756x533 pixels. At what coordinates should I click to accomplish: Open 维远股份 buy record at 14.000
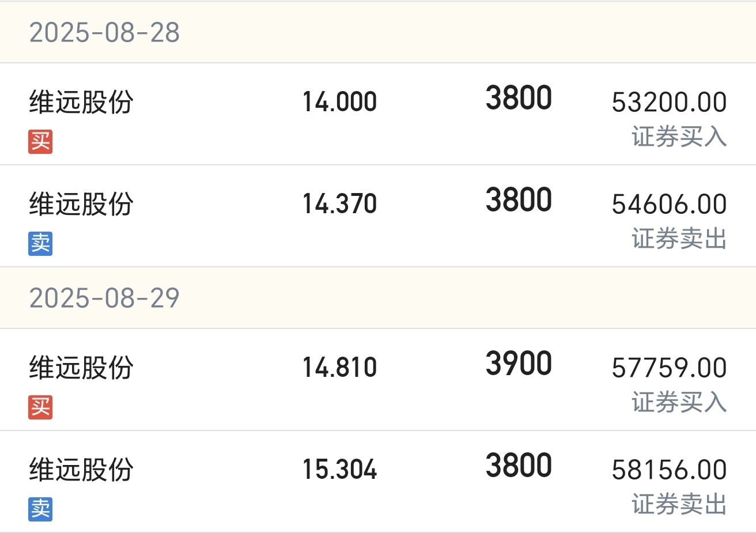pyautogui.click(x=378, y=114)
